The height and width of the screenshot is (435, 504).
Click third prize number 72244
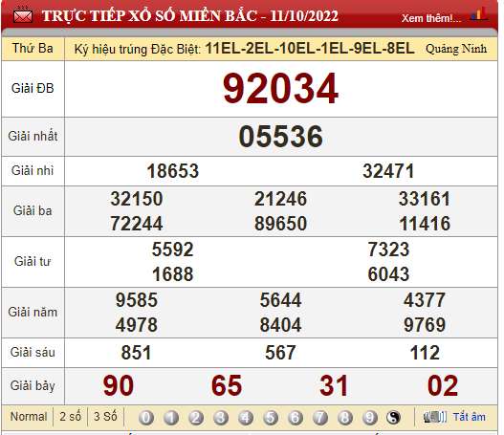coord(137,224)
